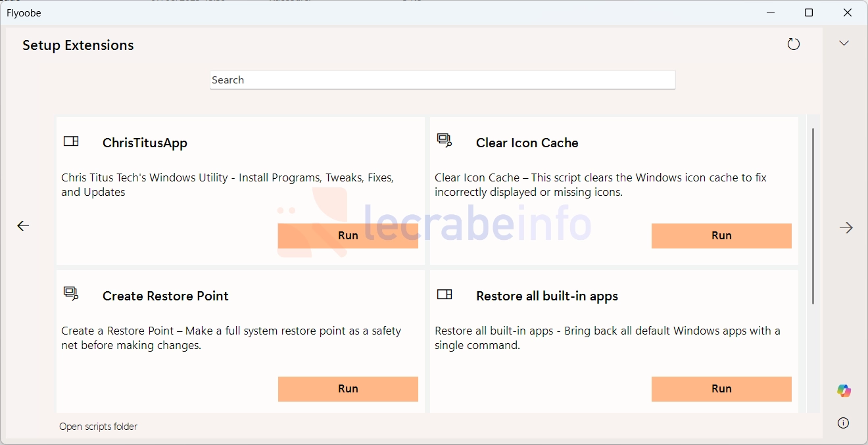Click the refresh icon next to Setup Extensions
The height and width of the screenshot is (445, 868).
794,44
